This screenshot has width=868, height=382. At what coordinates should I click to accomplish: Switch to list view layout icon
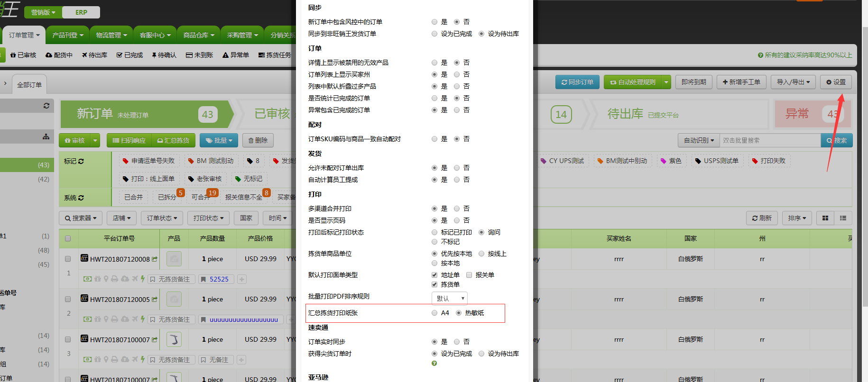[843, 218]
